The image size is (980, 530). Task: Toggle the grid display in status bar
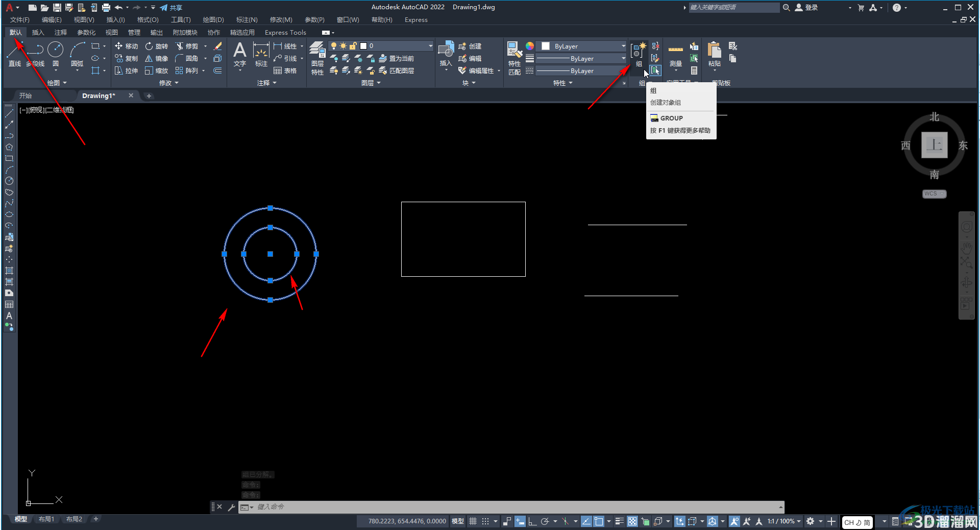point(473,521)
